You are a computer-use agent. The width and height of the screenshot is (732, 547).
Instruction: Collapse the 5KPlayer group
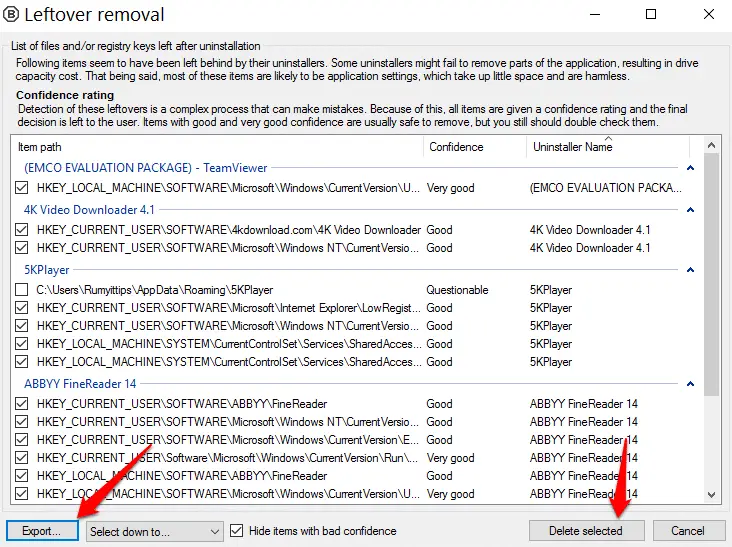click(690, 270)
